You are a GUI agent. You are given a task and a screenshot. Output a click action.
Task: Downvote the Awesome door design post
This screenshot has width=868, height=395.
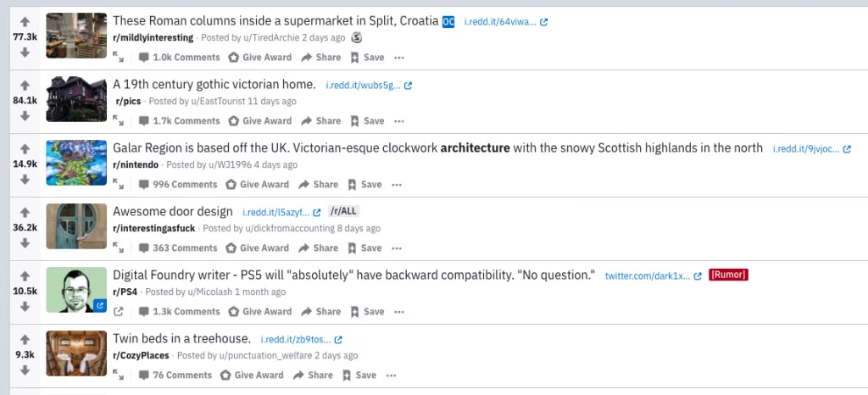[25, 242]
